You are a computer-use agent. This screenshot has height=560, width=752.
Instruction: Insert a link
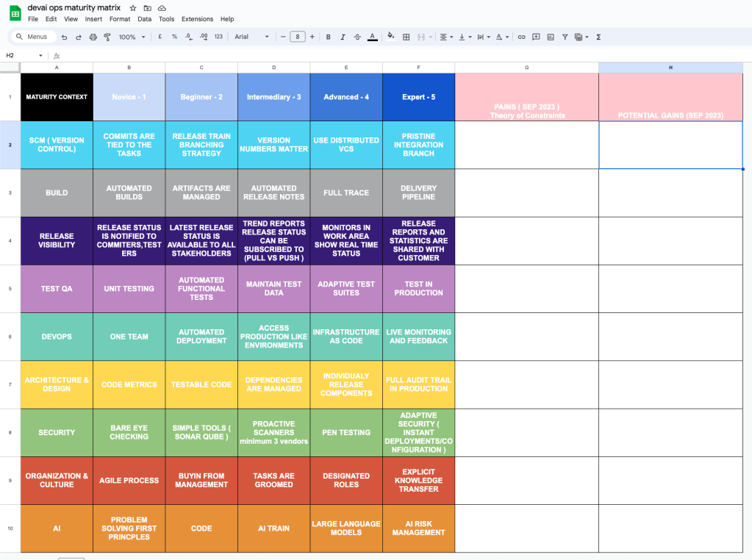pos(521,37)
